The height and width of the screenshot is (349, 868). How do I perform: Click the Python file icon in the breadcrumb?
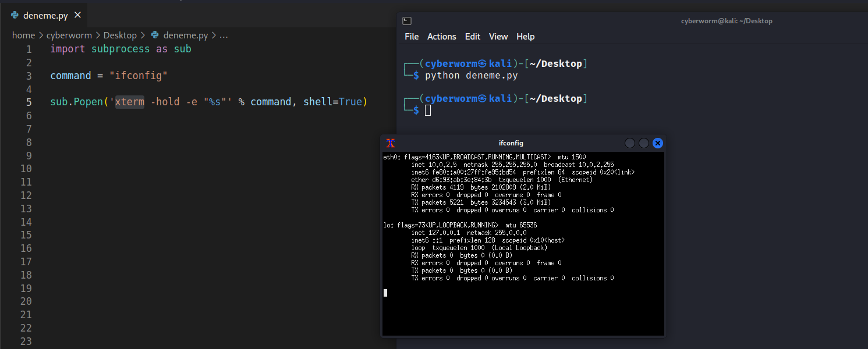coord(155,35)
